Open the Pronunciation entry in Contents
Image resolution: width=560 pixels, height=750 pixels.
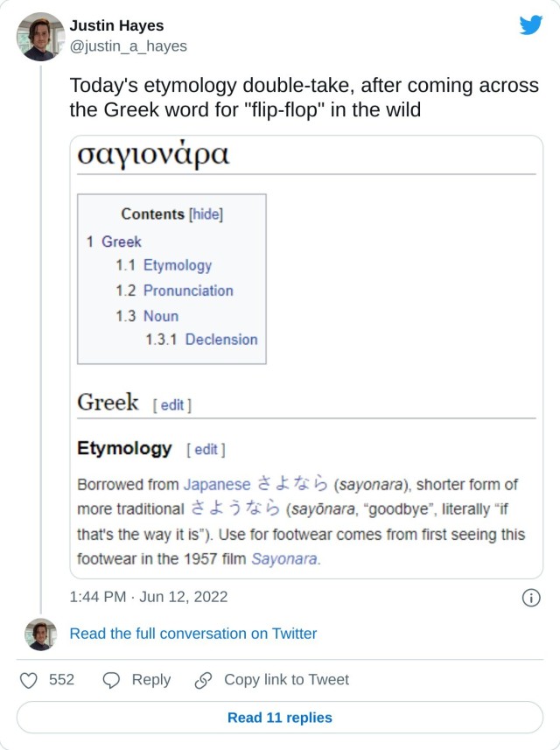click(190, 290)
